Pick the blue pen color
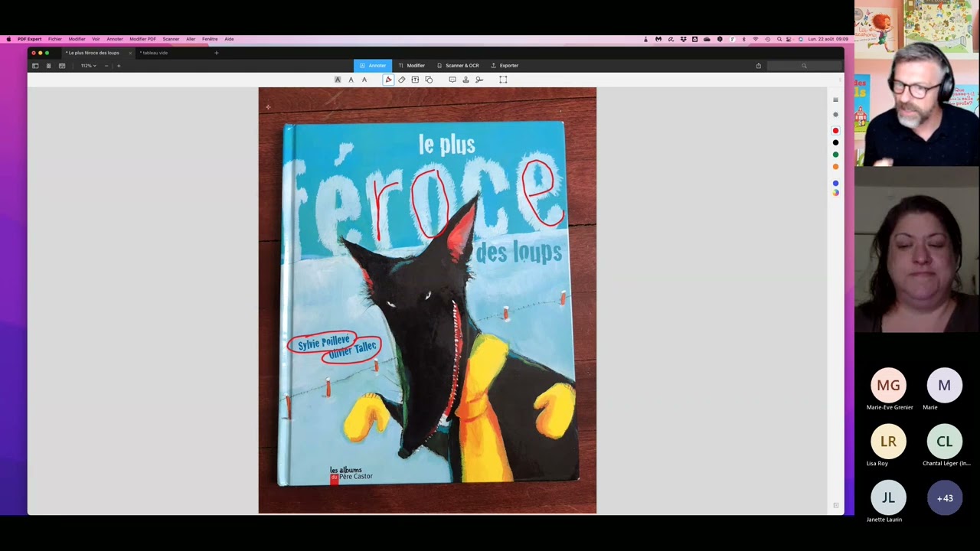 pos(835,184)
